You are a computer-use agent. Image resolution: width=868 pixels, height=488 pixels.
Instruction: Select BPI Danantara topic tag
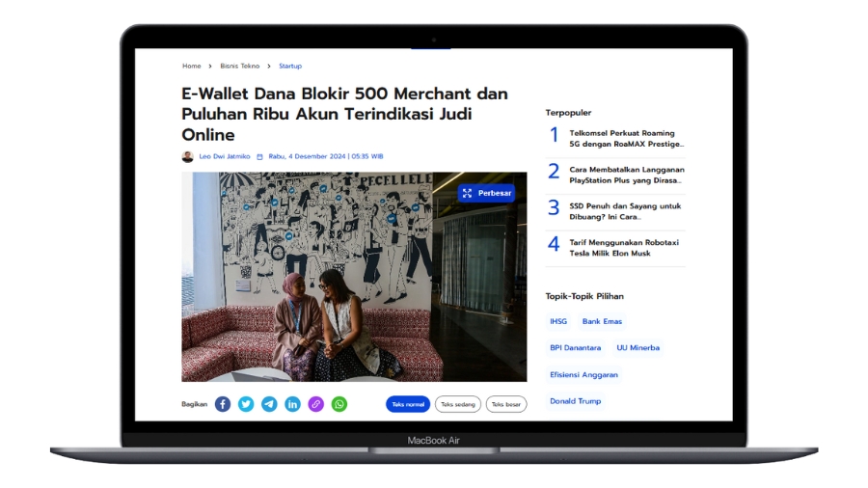point(575,348)
